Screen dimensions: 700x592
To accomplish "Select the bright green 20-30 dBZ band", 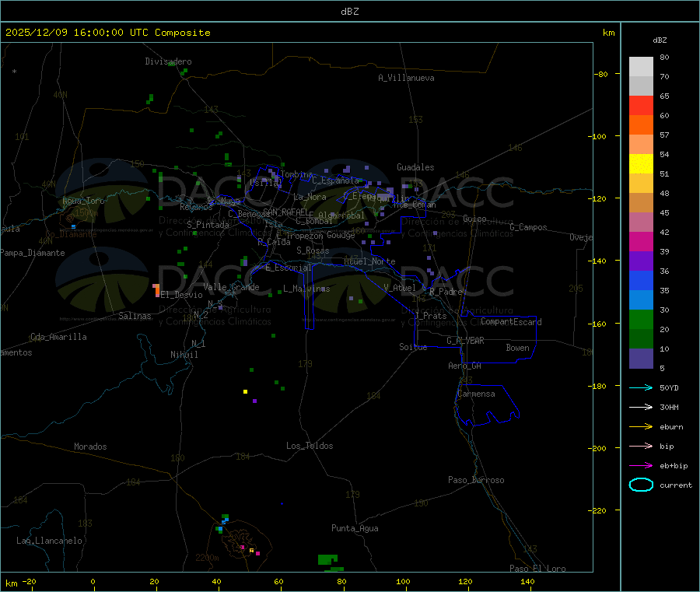I will click(x=641, y=319).
